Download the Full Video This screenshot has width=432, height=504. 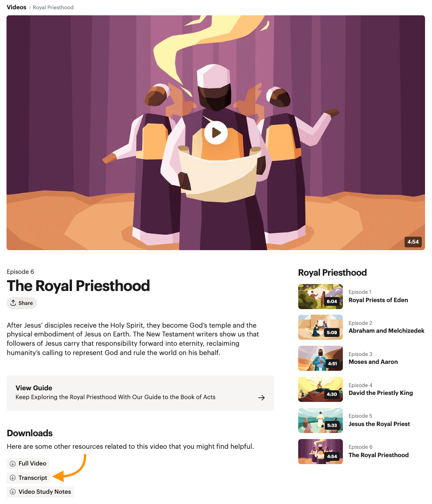(28, 464)
